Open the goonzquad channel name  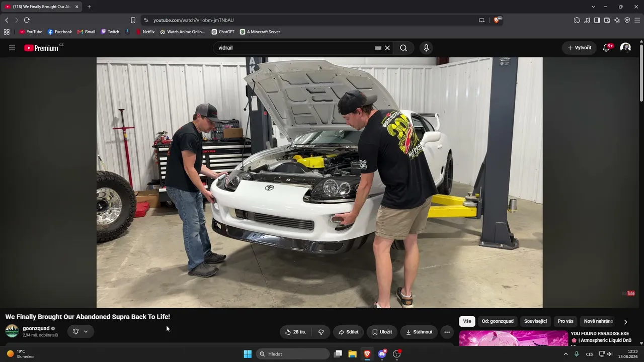coord(36,328)
